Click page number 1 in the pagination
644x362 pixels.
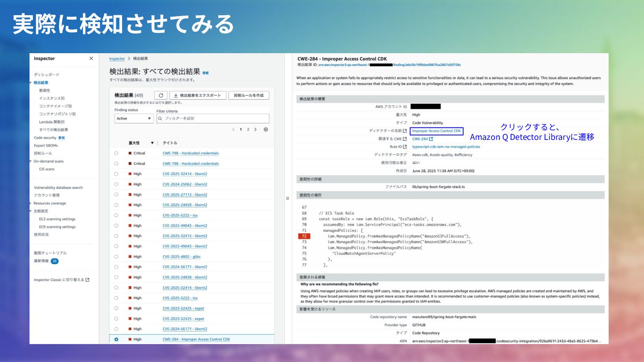241,129
